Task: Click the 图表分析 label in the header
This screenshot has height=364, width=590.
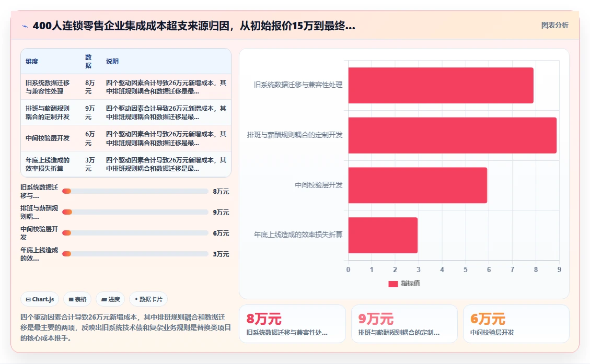Action: 554,25
